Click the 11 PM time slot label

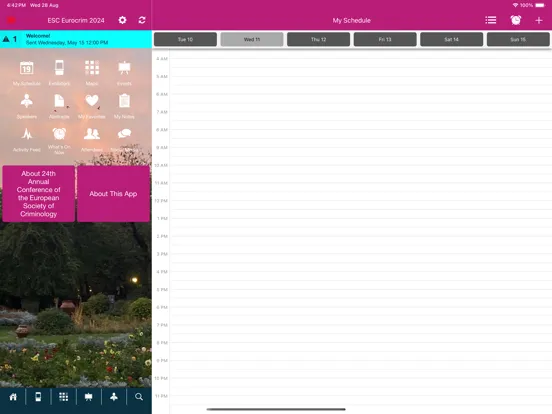pyautogui.click(x=161, y=396)
